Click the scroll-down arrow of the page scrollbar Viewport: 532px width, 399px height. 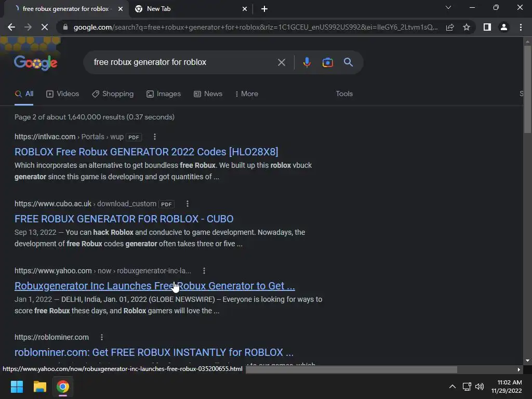click(527, 361)
